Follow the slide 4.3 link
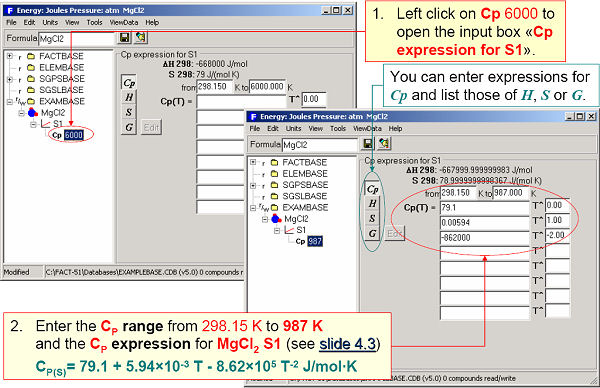Screen dimensions: 600x388 point(347,344)
